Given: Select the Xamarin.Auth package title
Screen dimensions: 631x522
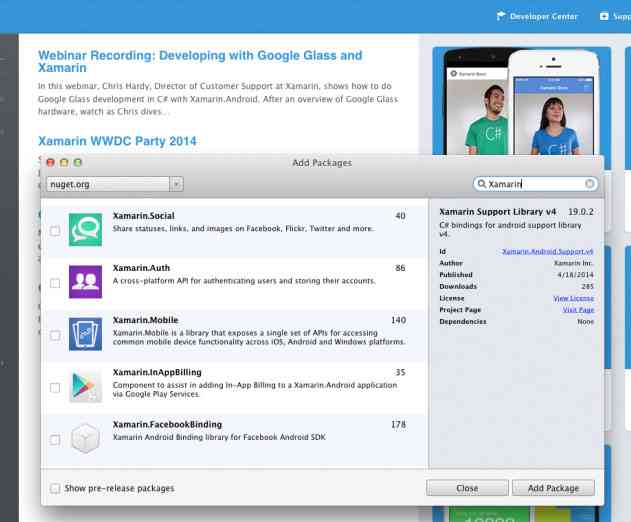Looking at the screenshot, I should click(x=141, y=268).
